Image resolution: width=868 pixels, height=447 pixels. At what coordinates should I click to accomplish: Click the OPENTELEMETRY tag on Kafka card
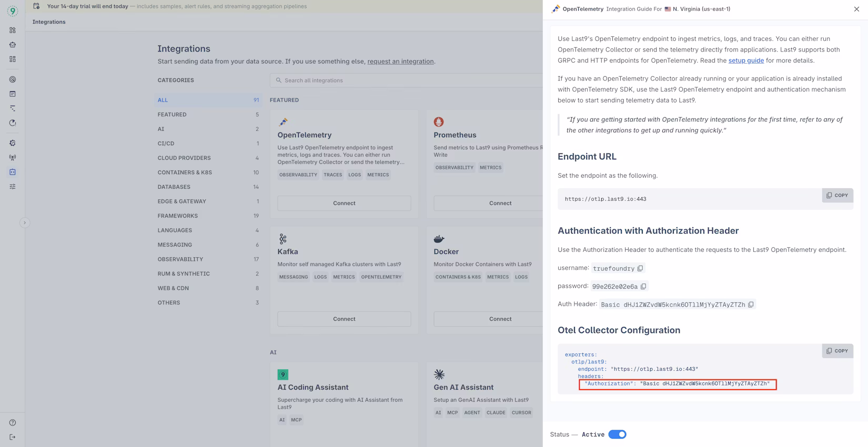[381, 277]
